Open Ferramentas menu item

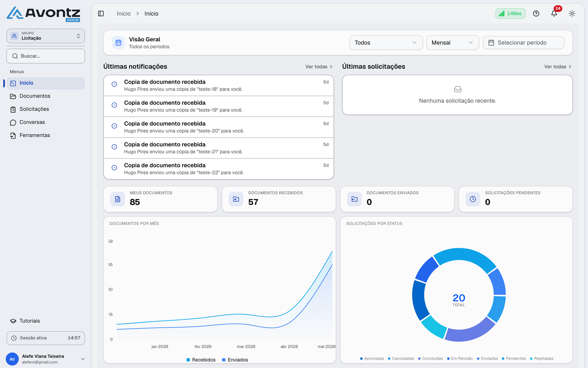[x=46, y=135]
